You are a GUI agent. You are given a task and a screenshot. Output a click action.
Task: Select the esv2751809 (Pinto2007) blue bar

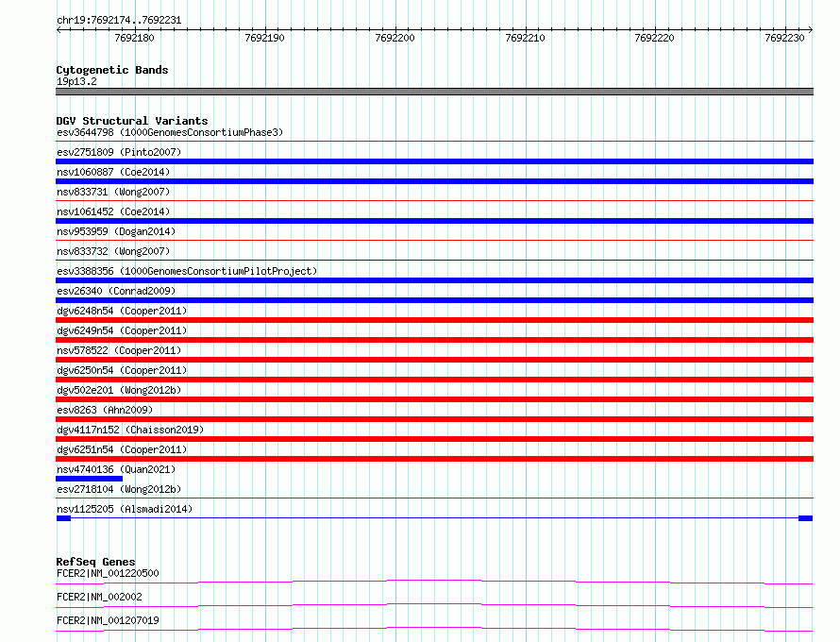coord(434,161)
